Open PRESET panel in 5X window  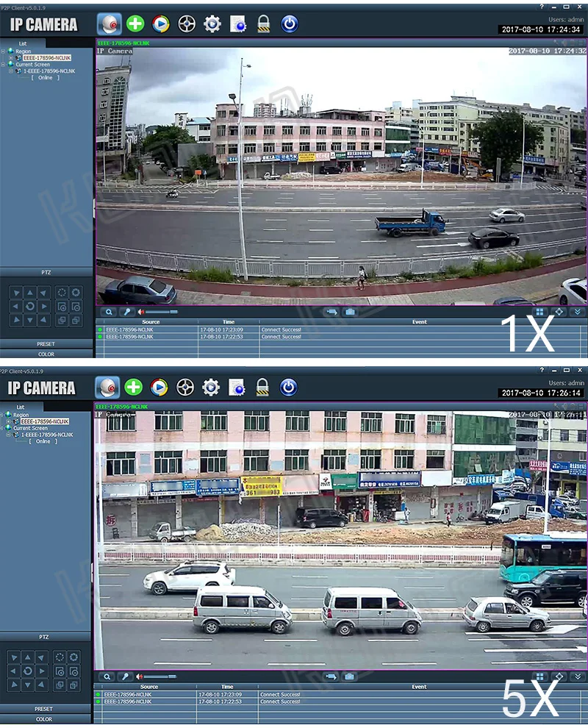tap(43, 709)
